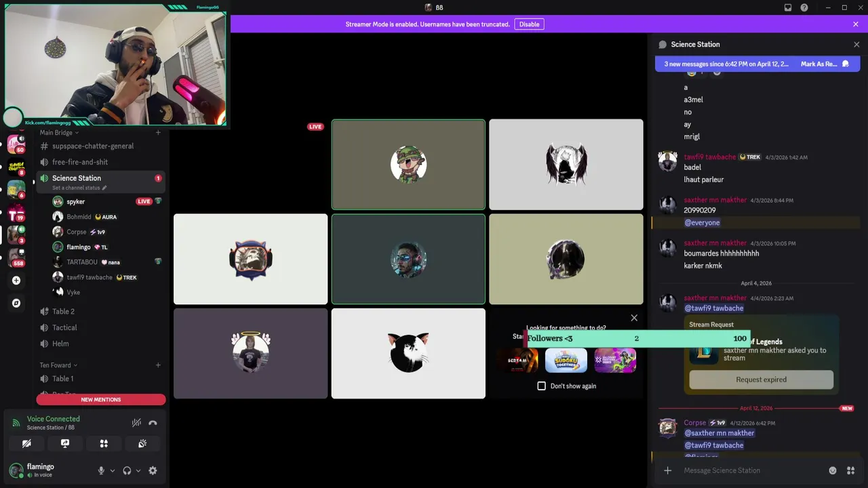The image size is (868, 488).
Task: Collapse the Main Bridge category
Action: coord(59,133)
